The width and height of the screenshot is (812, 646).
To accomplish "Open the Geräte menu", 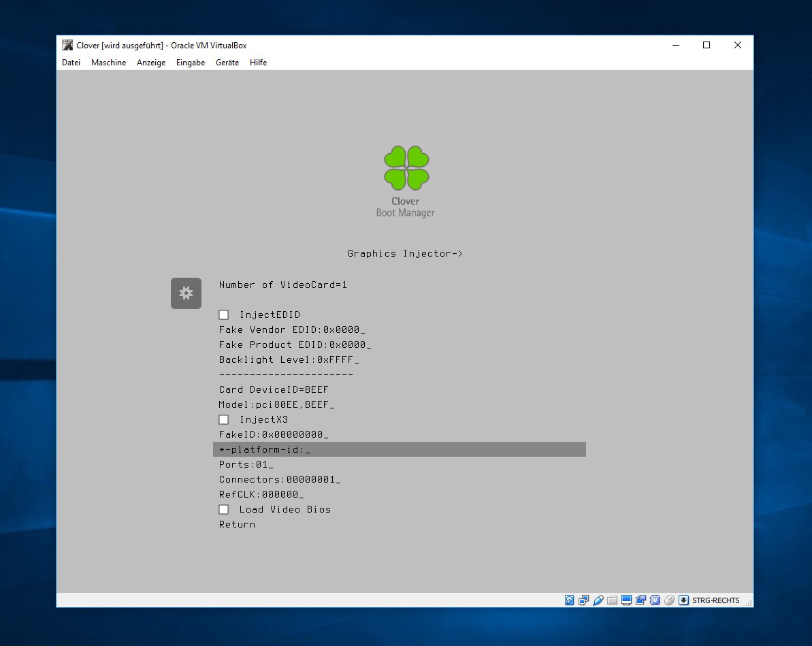I will tap(227, 62).
